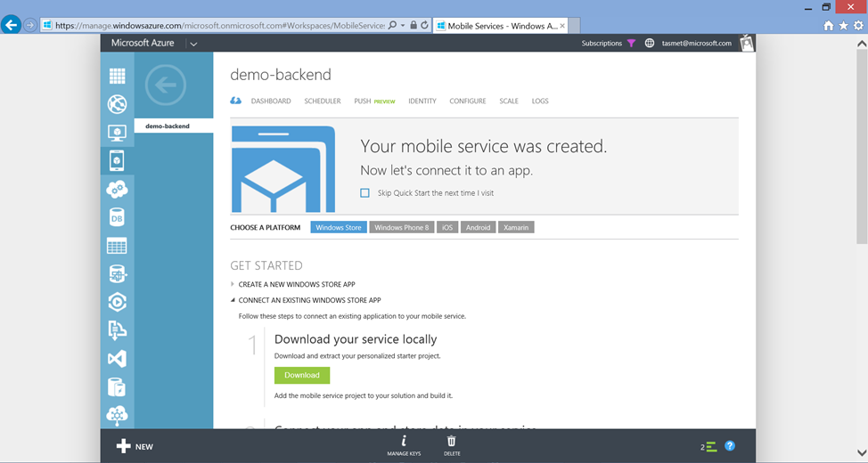Open browser favorites star icon
Viewport: 868px width, 463px height.
point(843,26)
